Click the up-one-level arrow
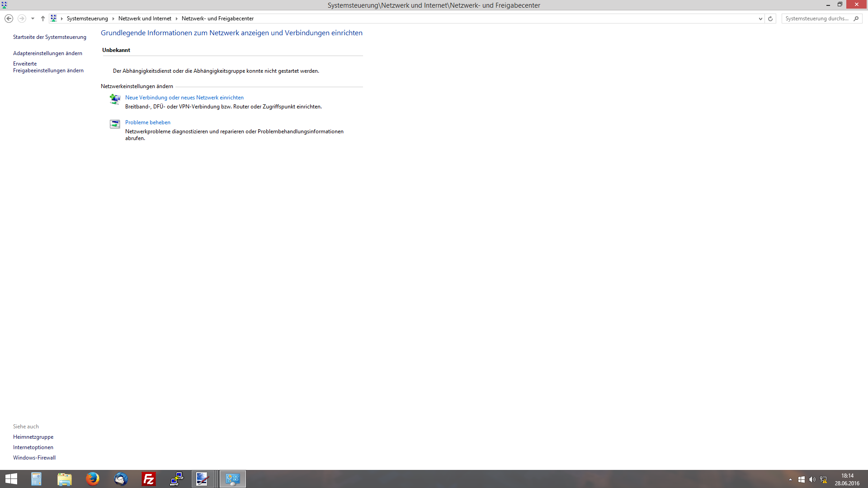868x488 pixels. [43, 19]
